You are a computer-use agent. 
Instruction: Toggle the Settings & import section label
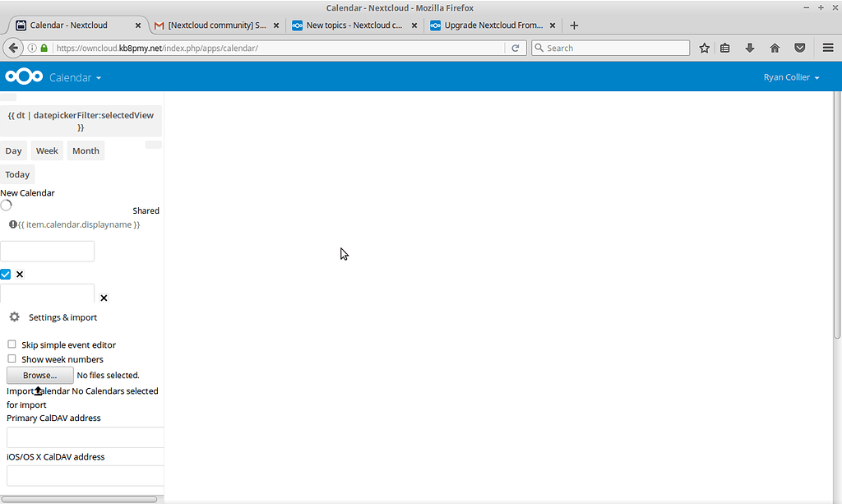62,317
